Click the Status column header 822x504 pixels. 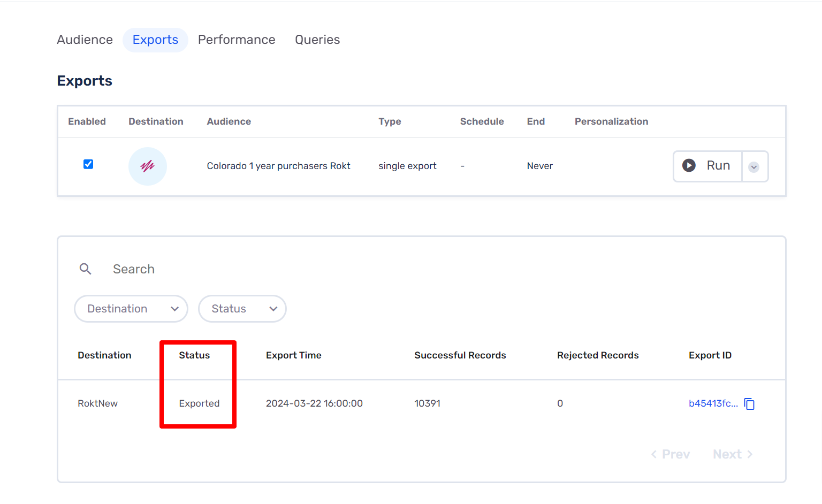(194, 355)
